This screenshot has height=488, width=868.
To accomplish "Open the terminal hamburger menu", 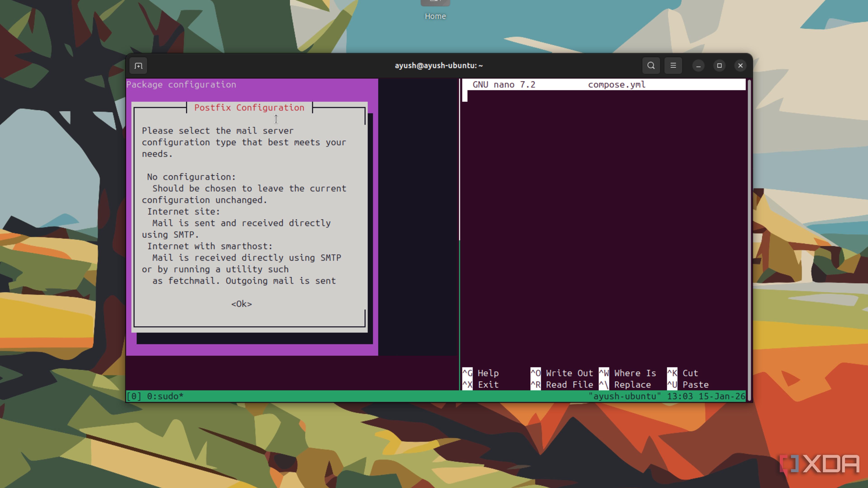I will [673, 65].
